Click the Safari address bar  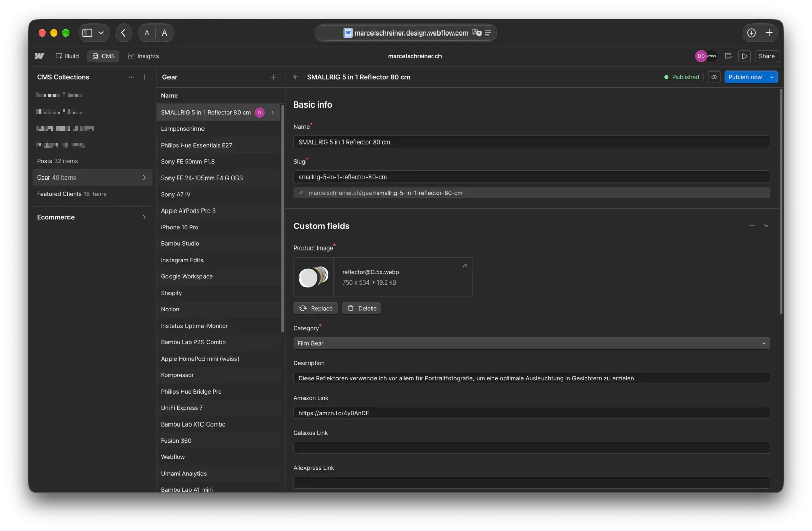click(x=405, y=33)
